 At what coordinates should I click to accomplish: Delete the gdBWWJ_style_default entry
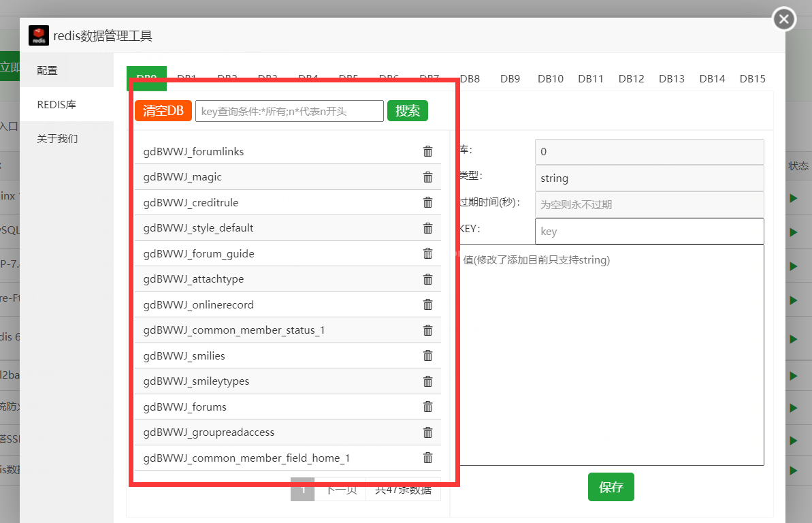(427, 228)
